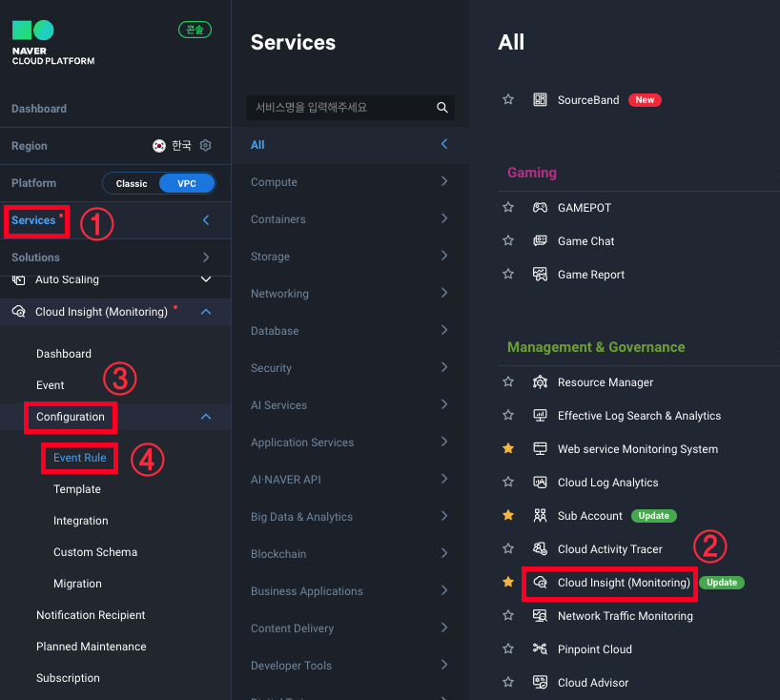This screenshot has height=700, width=780.
Task: Select the AI Services category
Action: point(350,405)
